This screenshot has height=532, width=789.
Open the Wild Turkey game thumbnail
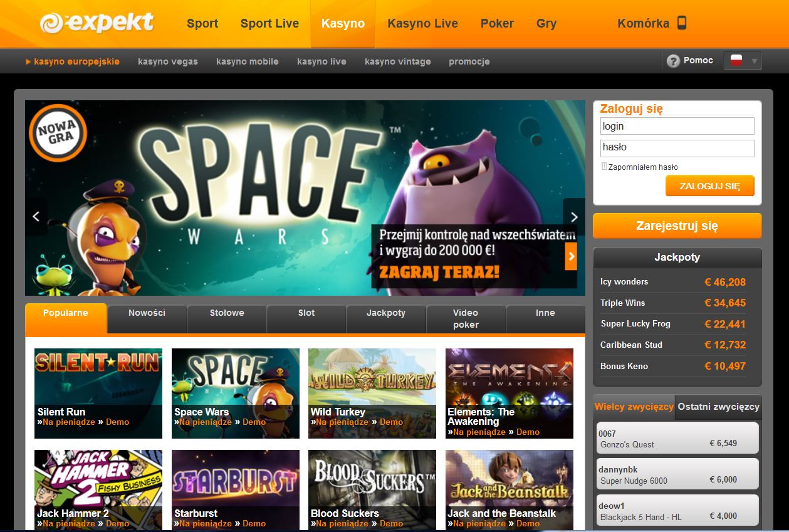click(372, 394)
